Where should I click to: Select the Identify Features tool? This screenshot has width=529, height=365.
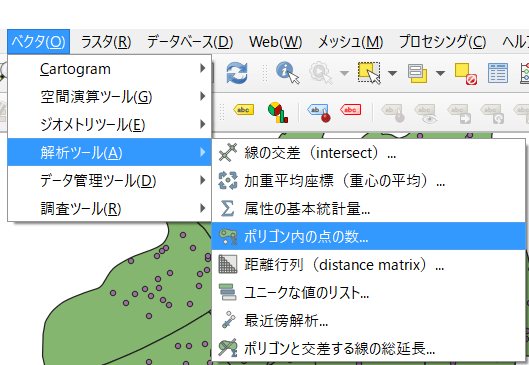pos(287,73)
